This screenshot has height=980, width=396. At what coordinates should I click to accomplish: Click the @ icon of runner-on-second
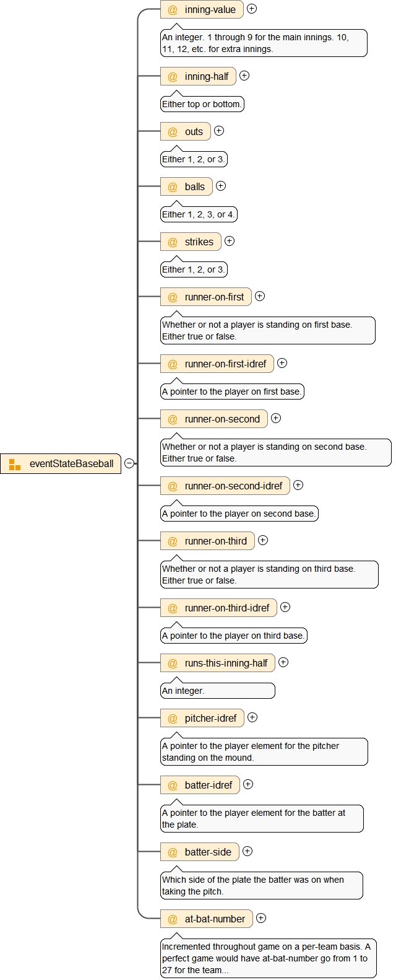(x=173, y=419)
